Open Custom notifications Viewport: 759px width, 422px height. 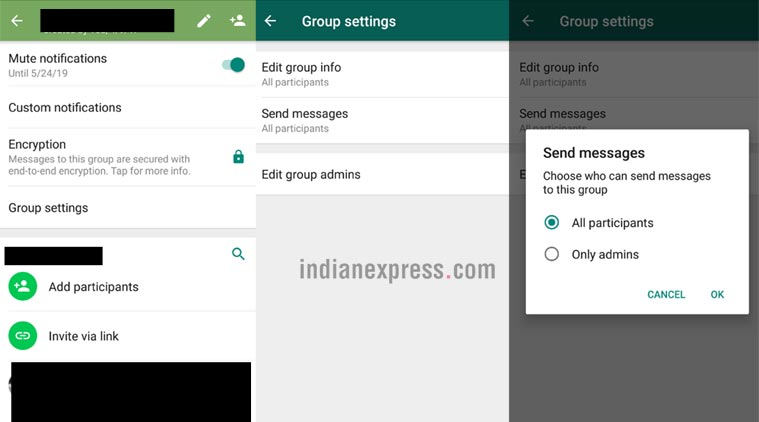coord(65,107)
